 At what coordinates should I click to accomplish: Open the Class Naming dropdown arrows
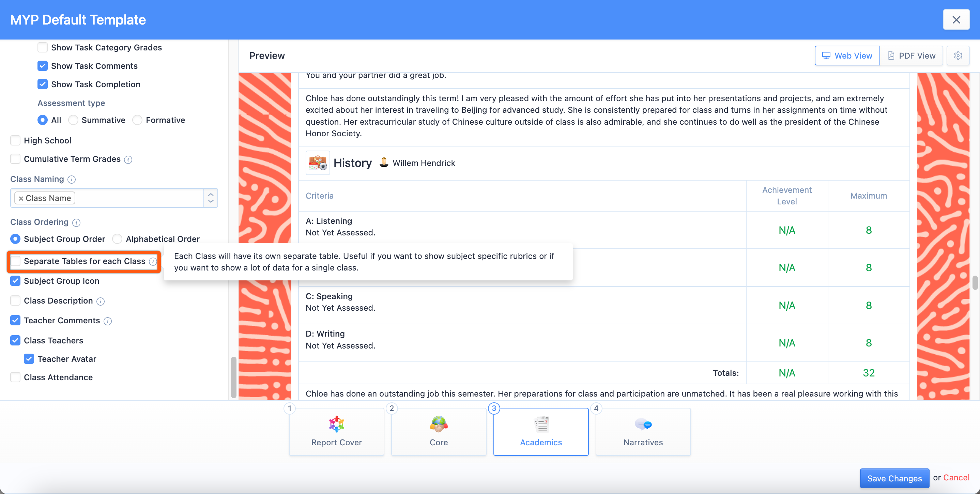coord(211,198)
